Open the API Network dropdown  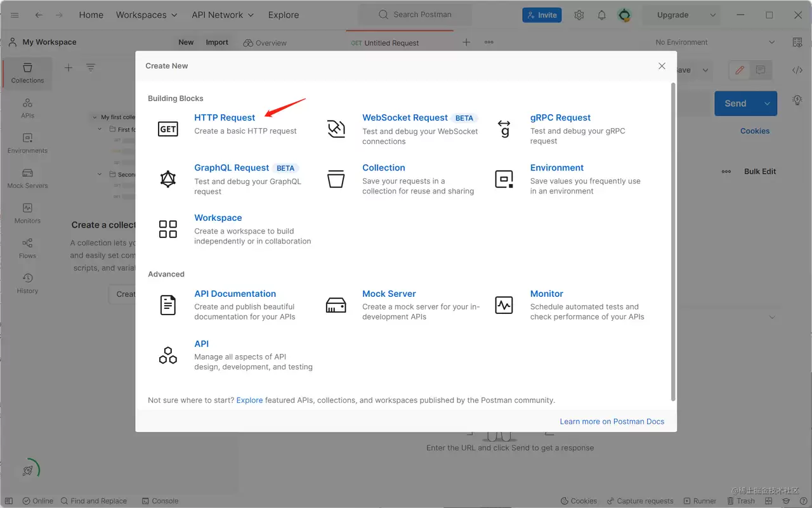pos(223,15)
